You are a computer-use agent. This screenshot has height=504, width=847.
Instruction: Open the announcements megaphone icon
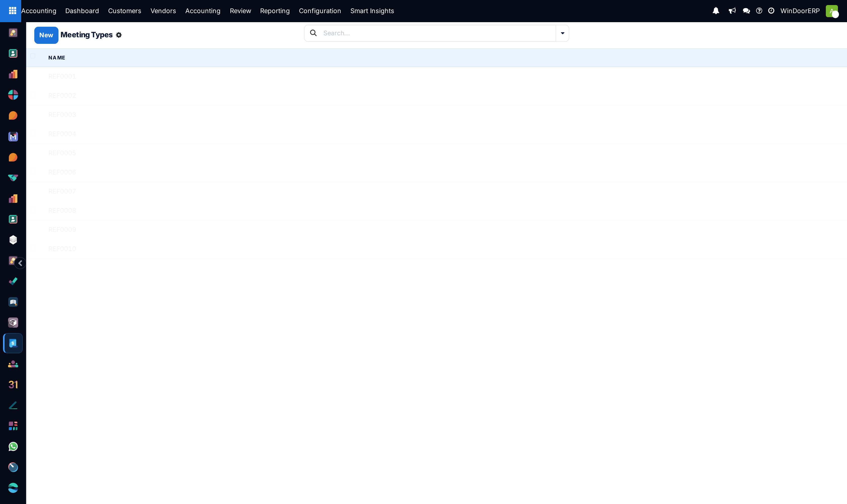coord(732,11)
